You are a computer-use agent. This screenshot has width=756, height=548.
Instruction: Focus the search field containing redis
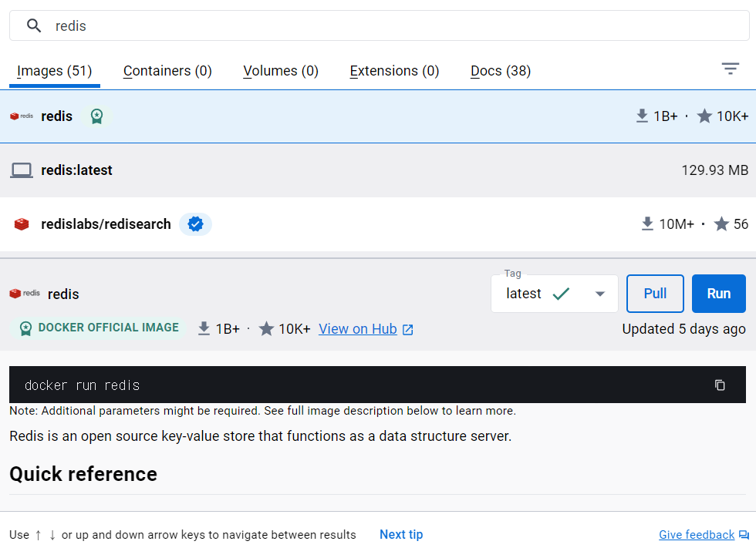(379, 25)
